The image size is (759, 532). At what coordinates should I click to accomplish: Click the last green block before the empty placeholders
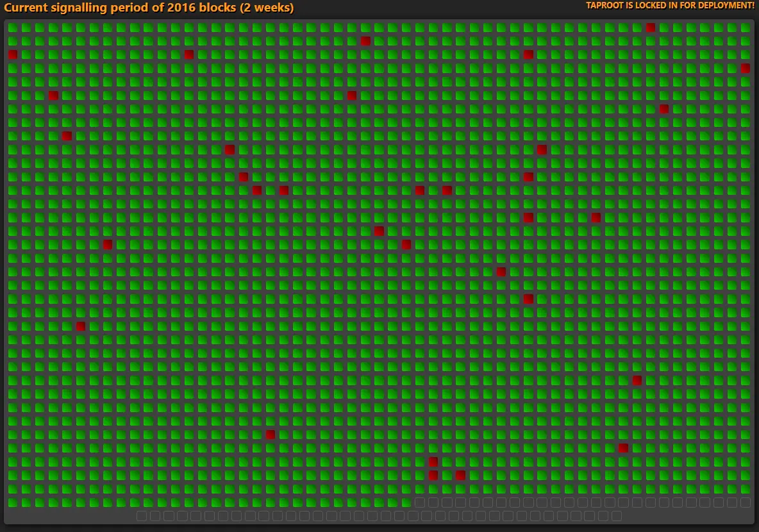pyautogui.click(x=406, y=503)
